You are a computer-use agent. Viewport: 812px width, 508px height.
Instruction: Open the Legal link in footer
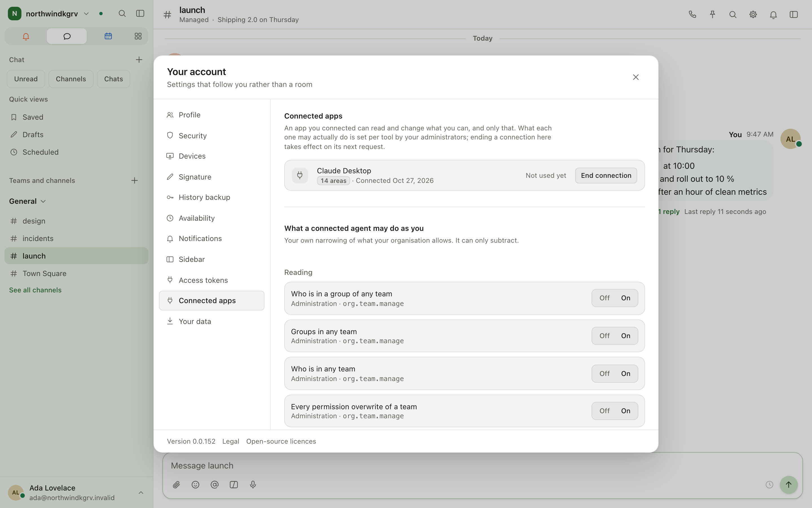click(x=231, y=441)
